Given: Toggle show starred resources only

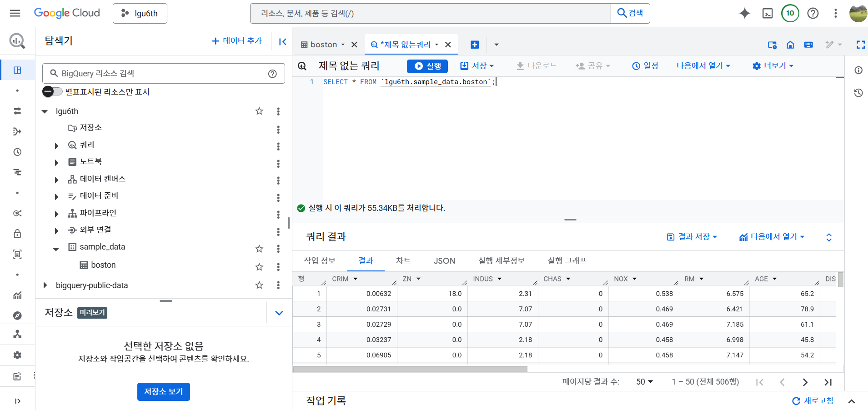Looking at the screenshot, I should pyautogui.click(x=52, y=91).
